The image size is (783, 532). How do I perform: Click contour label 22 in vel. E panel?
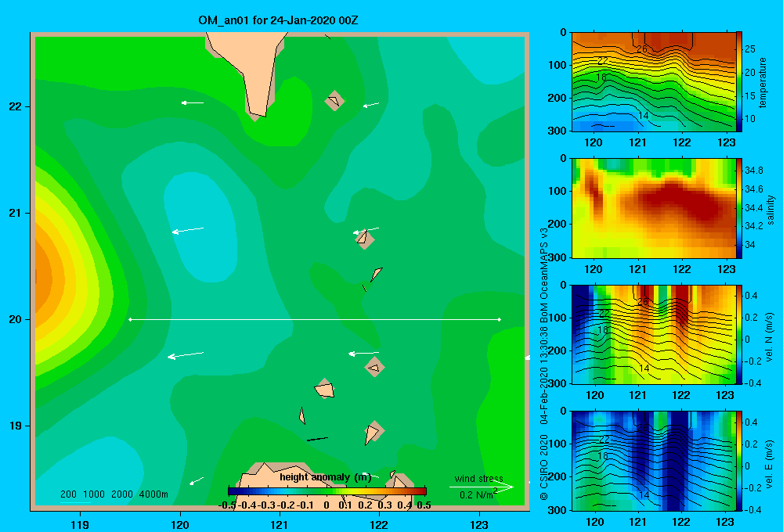point(604,440)
